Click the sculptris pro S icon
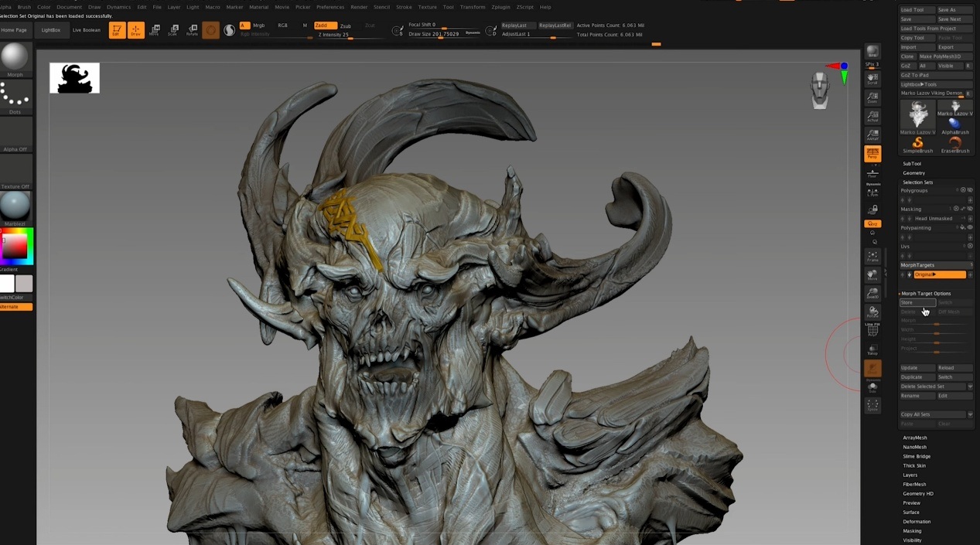This screenshot has height=545, width=980. tap(230, 30)
